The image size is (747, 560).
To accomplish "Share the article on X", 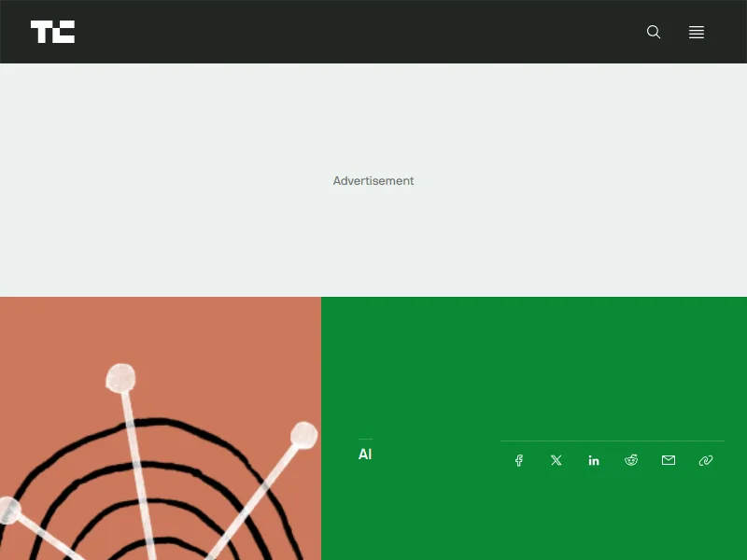I will pyautogui.click(x=557, y=460).
